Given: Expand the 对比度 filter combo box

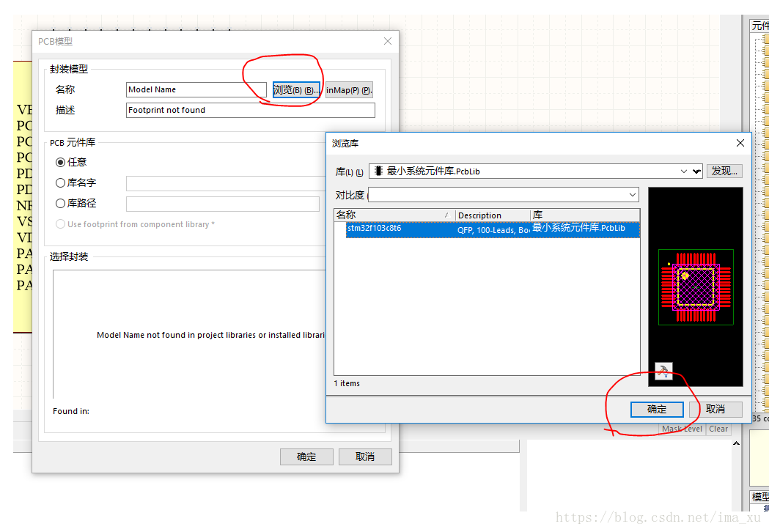Looking at the screenshot, I should 633,195.
